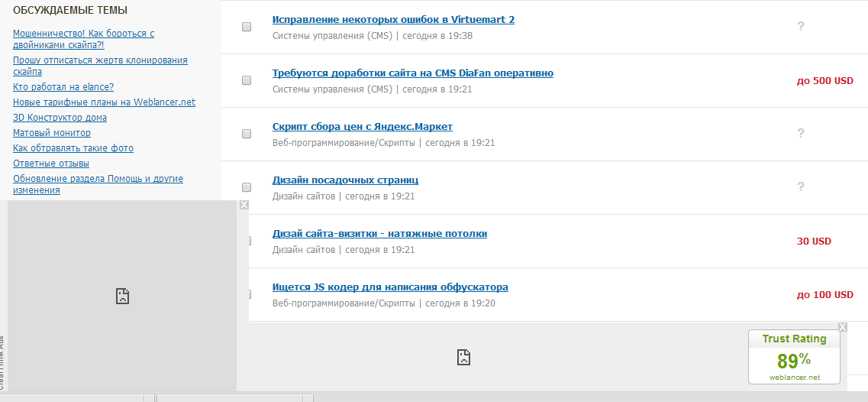Tick checkbox for Virtuemart 2 project
Screen dimensions: 868x402
[x=247, y=27]
